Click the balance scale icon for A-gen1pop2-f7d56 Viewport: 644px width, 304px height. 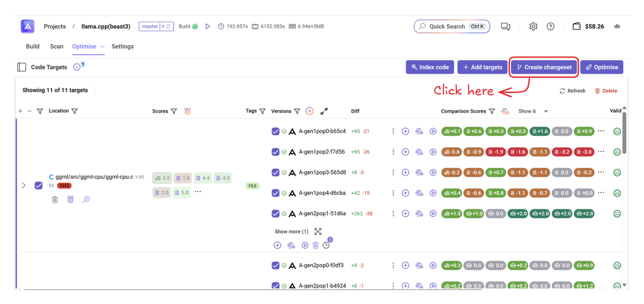pos(419,152)
